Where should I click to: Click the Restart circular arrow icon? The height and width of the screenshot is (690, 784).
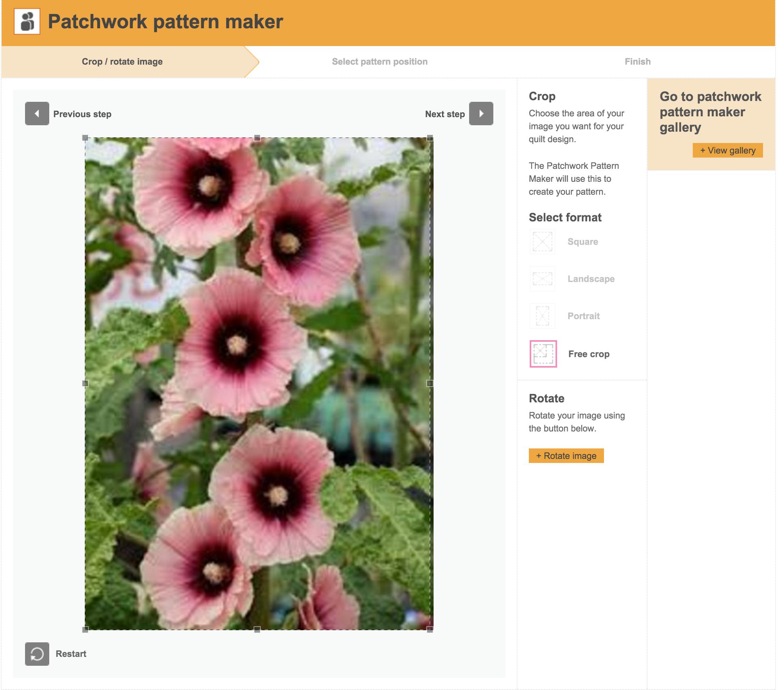(37, 654)
